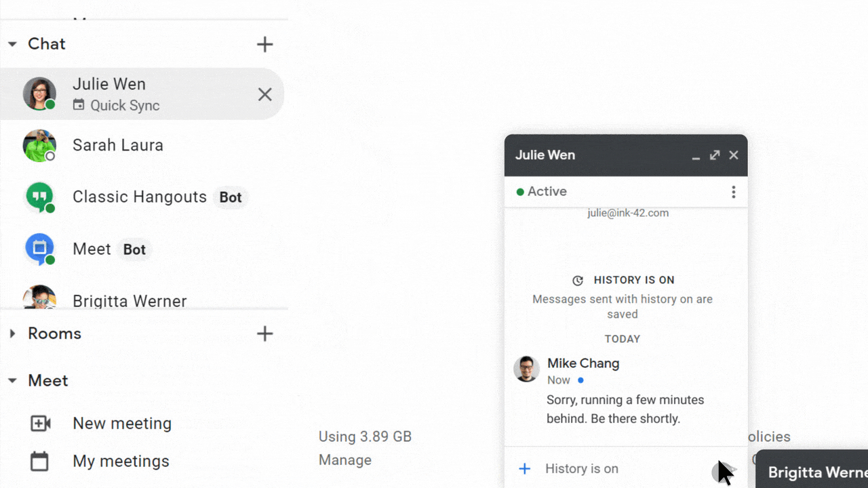Select Sarah Laura's contact avatar
This screenshot has height=488, width=868.
pos(39,146)
